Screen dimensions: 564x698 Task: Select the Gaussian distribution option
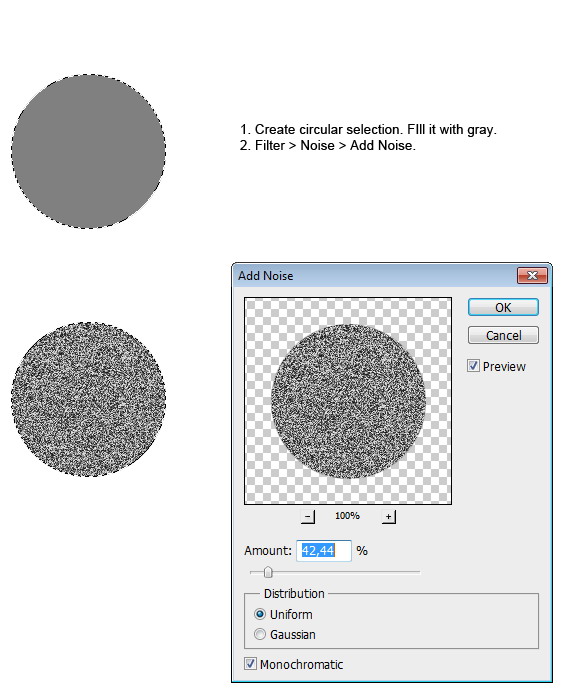tap(260, 634)
